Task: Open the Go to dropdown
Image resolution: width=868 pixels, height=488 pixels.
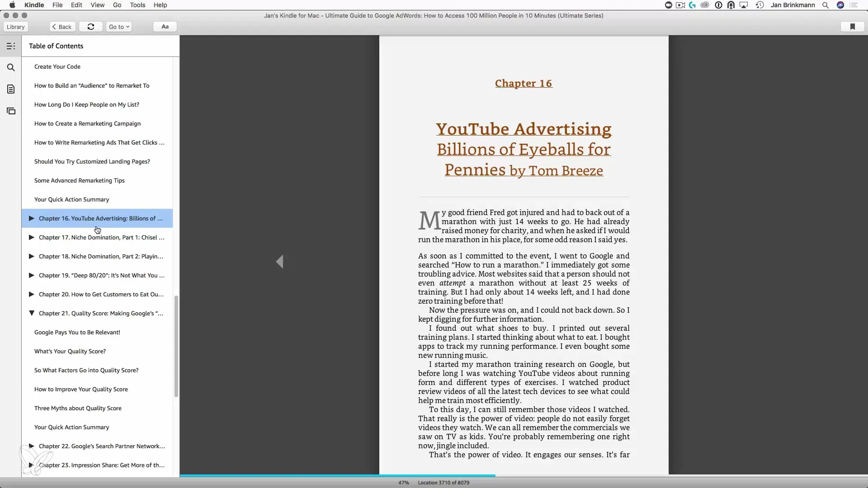Action: pyautogui.click(x=119, y=27)
